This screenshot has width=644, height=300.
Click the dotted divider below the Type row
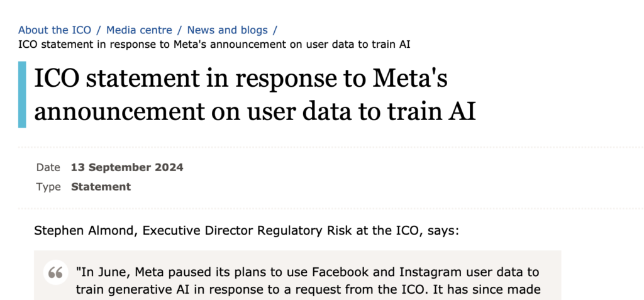pyautogui.click(x=331, y=208)
